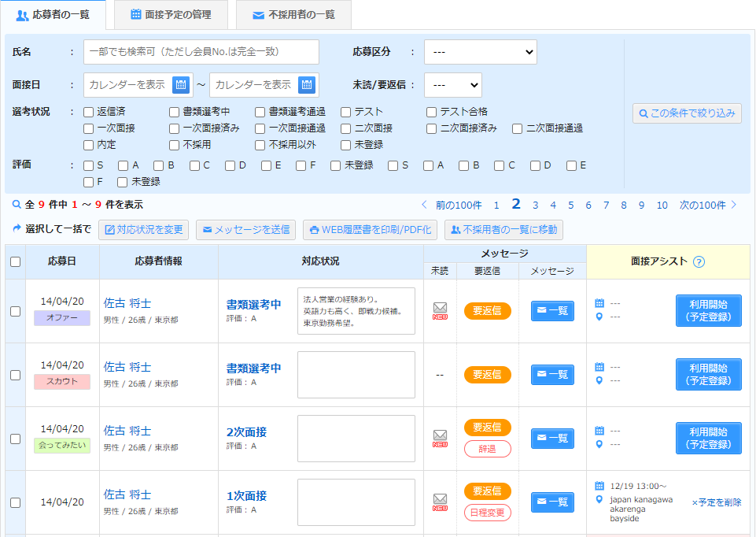Click the memo box containing 法人営業の経験あり
This screenshot has height=537, width=756.
pos(356,311)
